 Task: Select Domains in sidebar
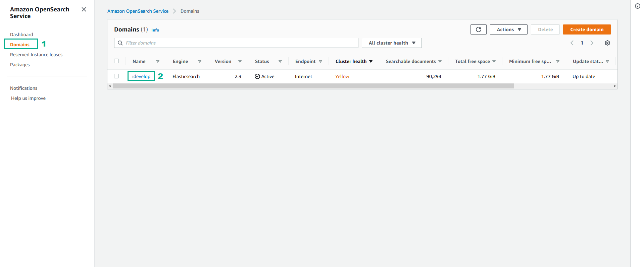pyautogui.click(x=20, y=45)
